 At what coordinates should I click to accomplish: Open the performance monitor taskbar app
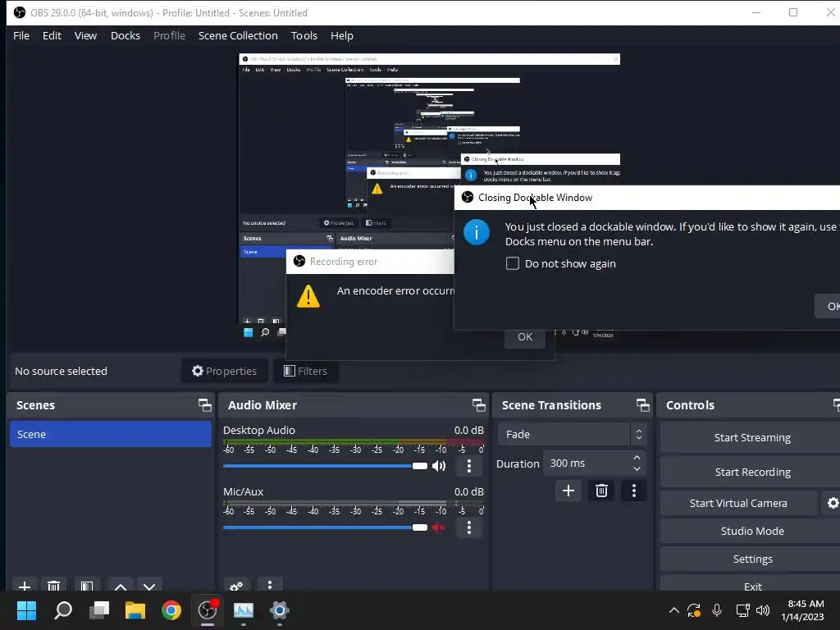pos(243,609)
